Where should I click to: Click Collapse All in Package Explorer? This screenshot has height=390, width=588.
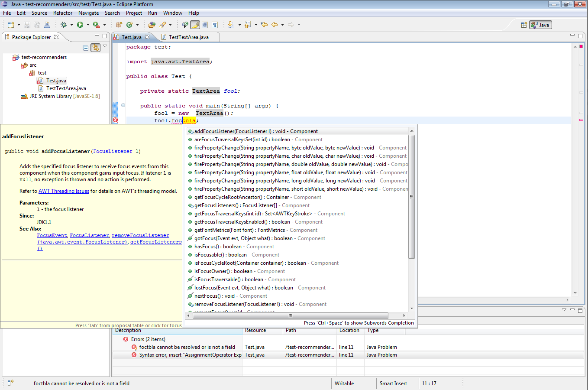coord(86,48)
